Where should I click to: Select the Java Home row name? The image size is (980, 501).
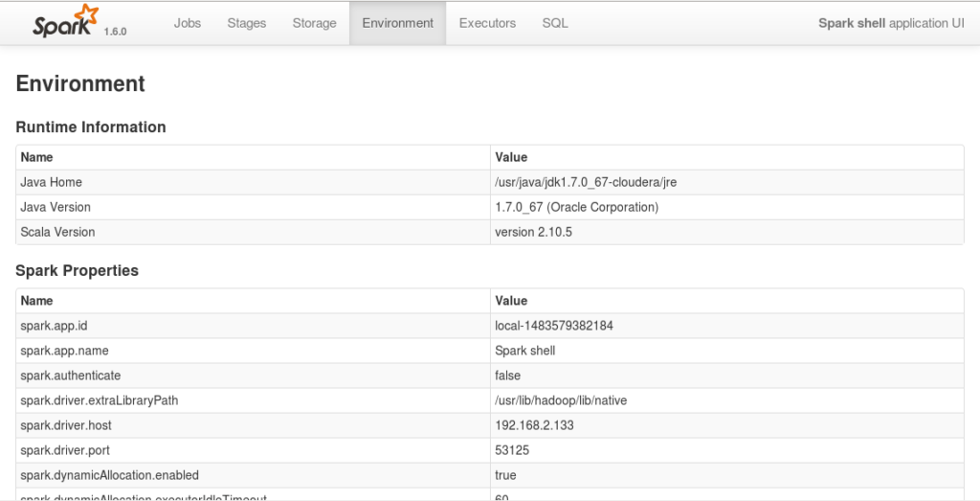coord(52,182)
